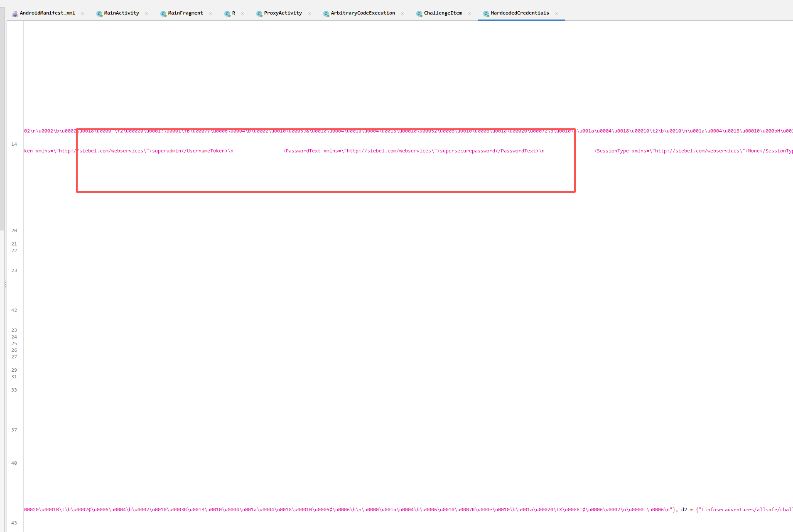
Task: Select the ArbitraryCodeExecution tab
Action: tap(363, 13)
